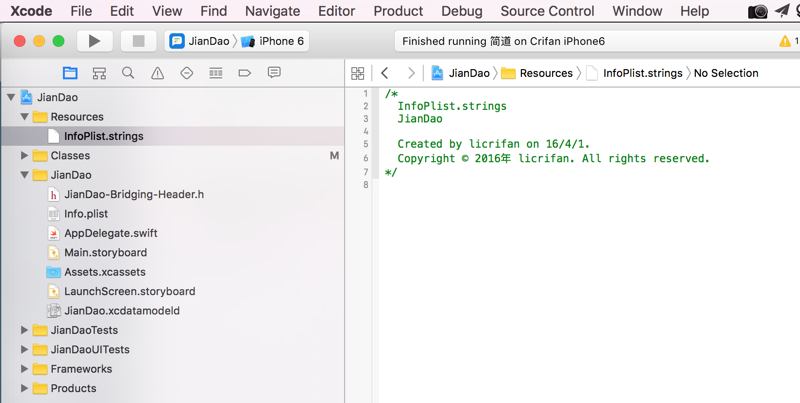Viewport: 800px width, 403px height.
Task: Open the symbol navigator tab
Action: [99, 73]
